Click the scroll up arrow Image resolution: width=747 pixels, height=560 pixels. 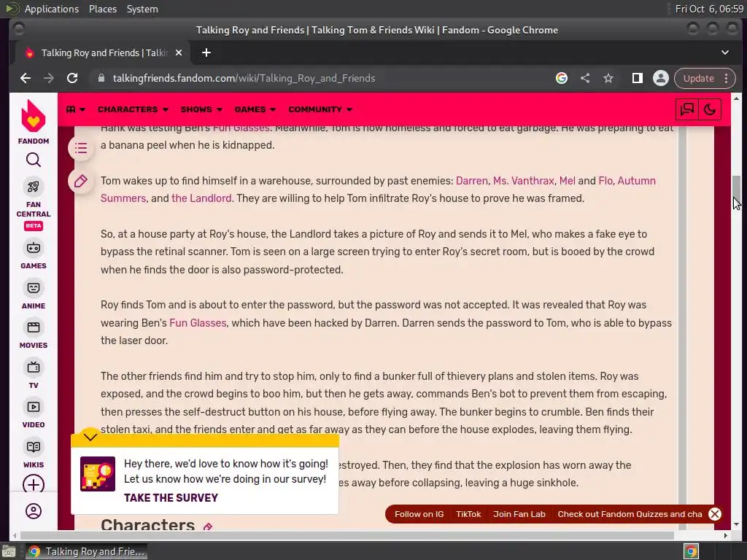click(x=737, y=98)
